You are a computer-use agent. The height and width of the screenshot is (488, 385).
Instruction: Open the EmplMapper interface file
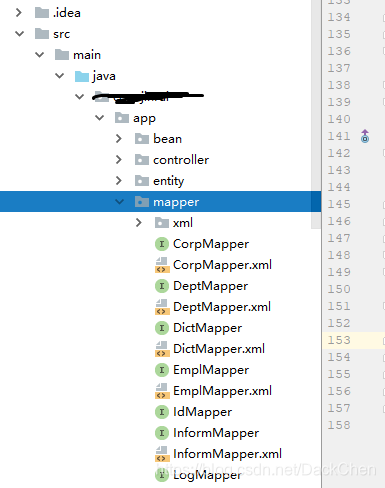[211, 370]
